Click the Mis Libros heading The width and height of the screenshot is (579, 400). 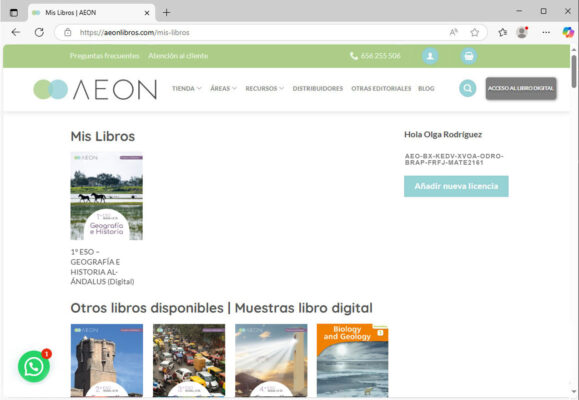[x=103, y=136]
